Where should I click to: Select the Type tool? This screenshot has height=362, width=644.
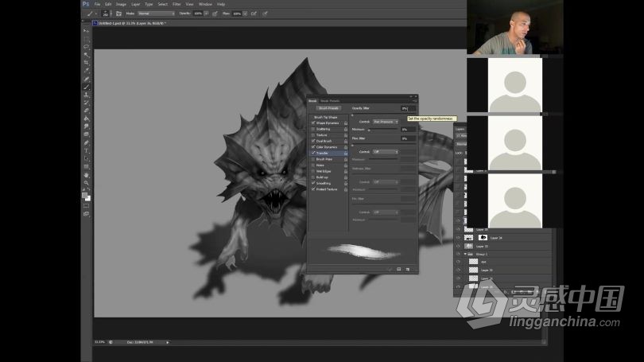coord(86,151)
